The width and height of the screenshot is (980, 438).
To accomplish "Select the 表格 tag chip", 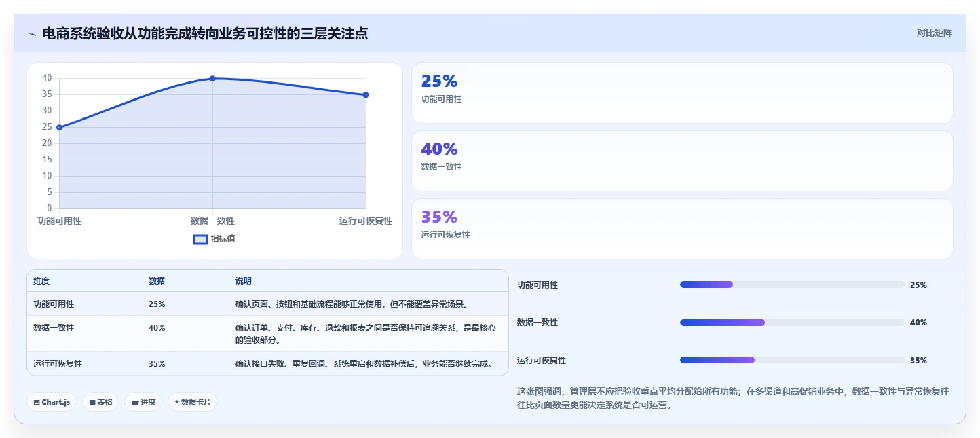I will [x=100, y=402].
